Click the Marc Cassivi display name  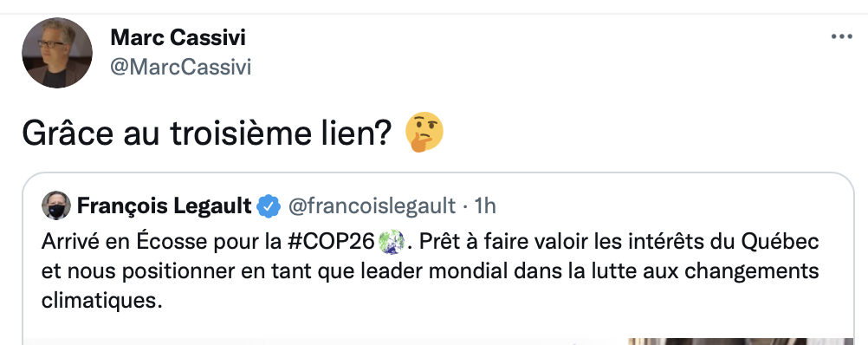pos(178,37)
